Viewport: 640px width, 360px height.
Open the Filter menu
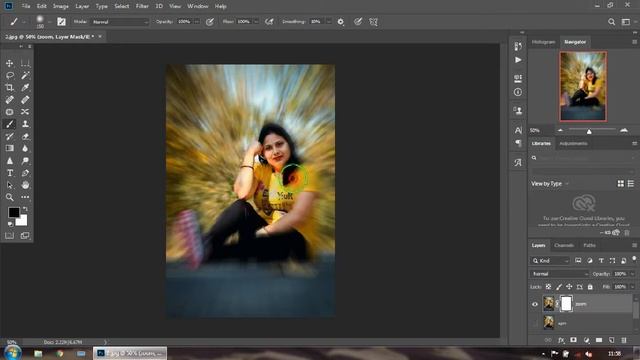(x=142, y=6)
